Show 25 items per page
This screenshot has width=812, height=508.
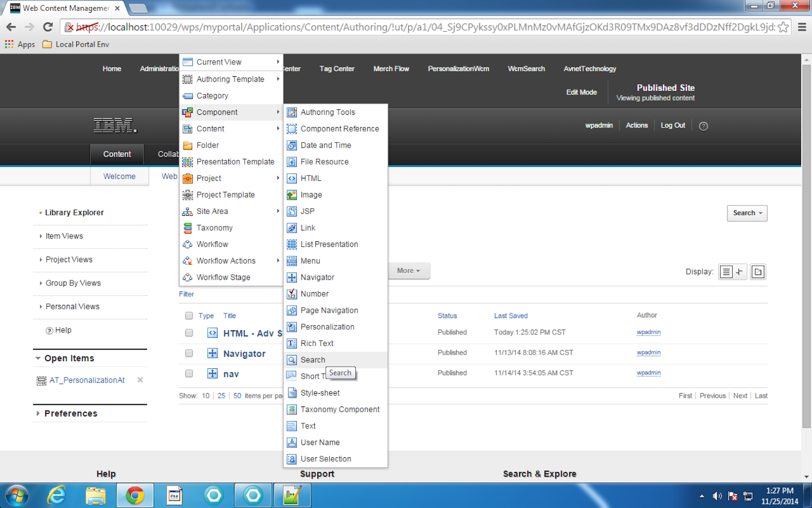(221, 396)
